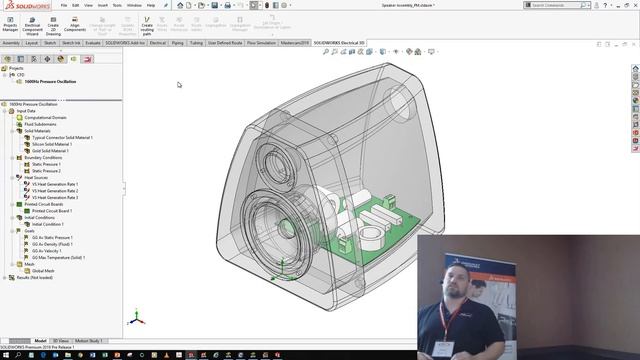Switch to the Flow Simulation tab

click(x=261, y=43)
